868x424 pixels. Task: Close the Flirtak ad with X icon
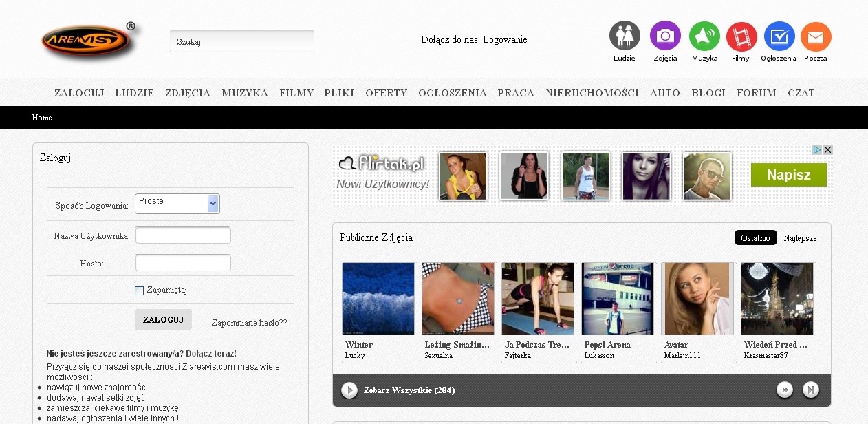pos(828,149)
